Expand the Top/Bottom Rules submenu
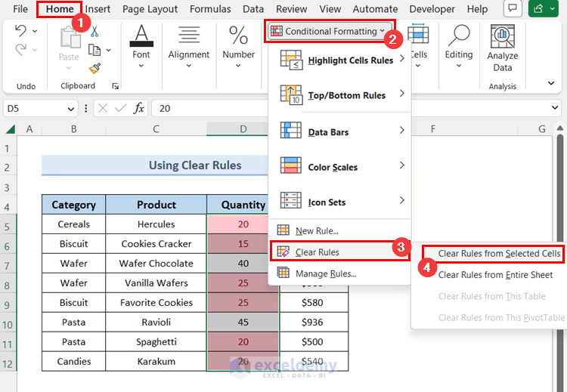Screen dimensions: 567x392 pyautogui.click(x=342, y=95)
